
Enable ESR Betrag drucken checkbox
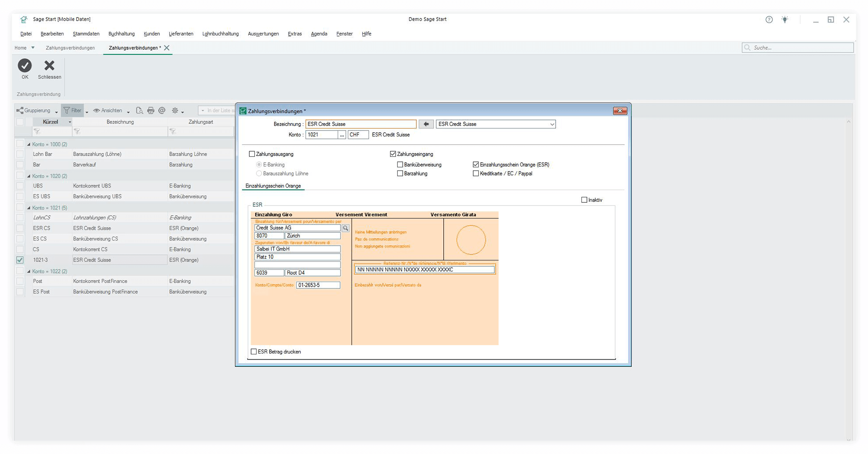point(254,352)
